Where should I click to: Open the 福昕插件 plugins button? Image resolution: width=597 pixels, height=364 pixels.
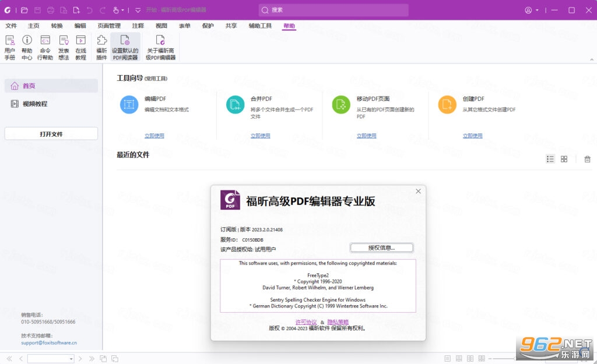[101, 48]
